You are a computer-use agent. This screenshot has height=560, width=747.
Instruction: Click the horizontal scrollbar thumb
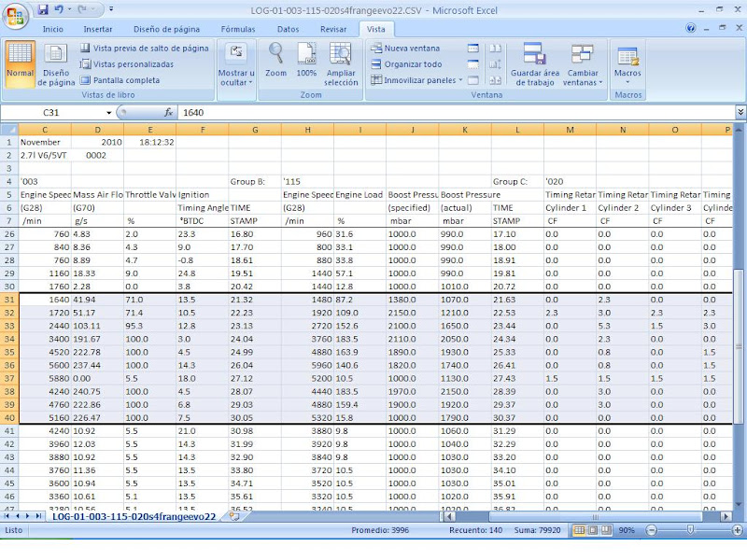coord(596,517)
